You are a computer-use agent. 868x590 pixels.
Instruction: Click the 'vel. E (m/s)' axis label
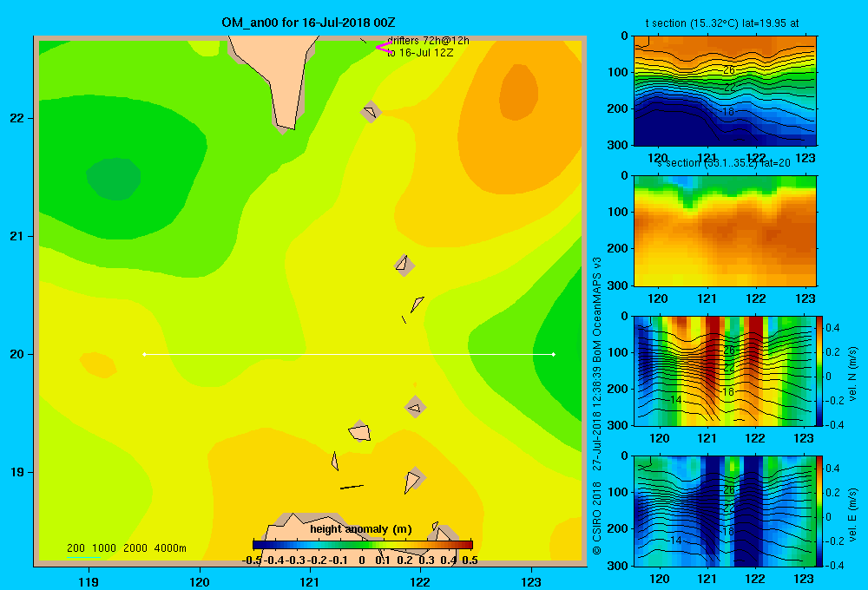pyautogui.click(x=853, y=515)
